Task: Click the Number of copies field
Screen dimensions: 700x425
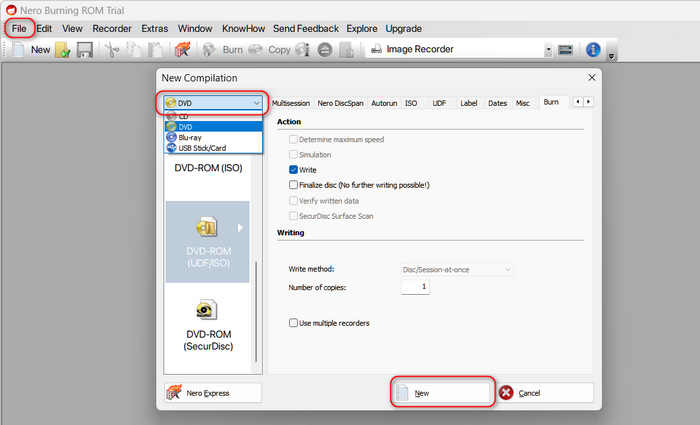Action: pyautogui.click(x=415, y=287)
